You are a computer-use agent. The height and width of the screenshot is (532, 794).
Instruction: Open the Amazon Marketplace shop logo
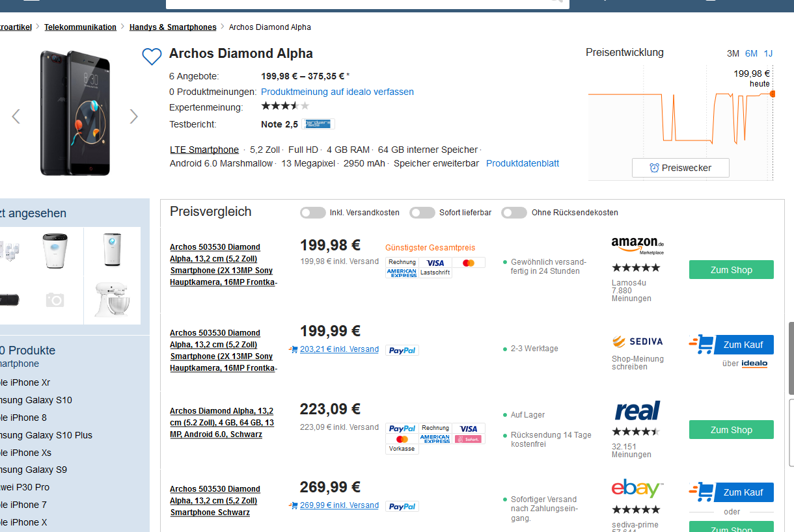(x=638, y=245)
